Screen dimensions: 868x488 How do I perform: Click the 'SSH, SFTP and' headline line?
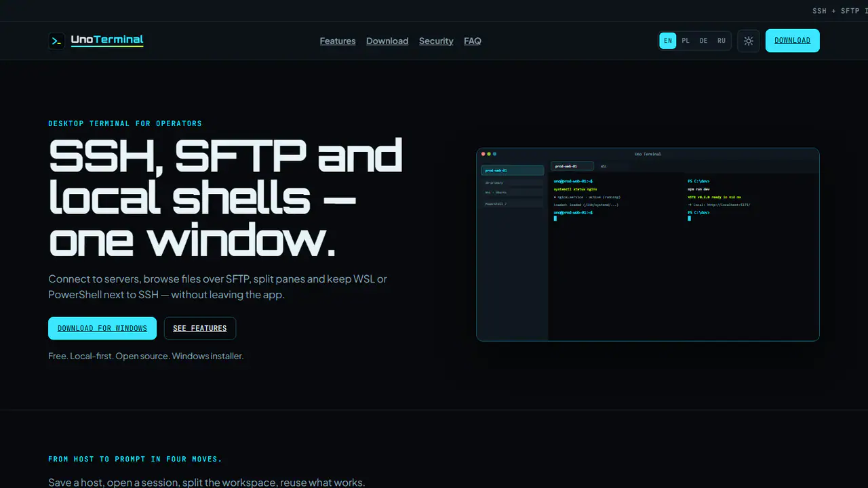[226, 157]
